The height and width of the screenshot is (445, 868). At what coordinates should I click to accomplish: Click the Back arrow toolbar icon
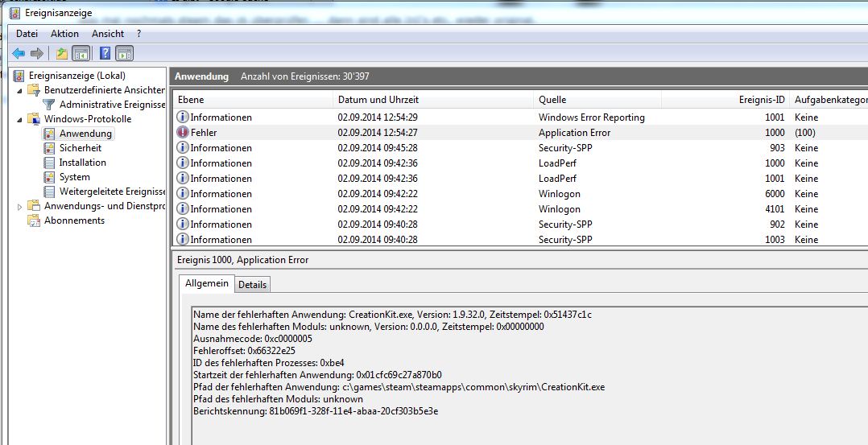pos(19,54)
